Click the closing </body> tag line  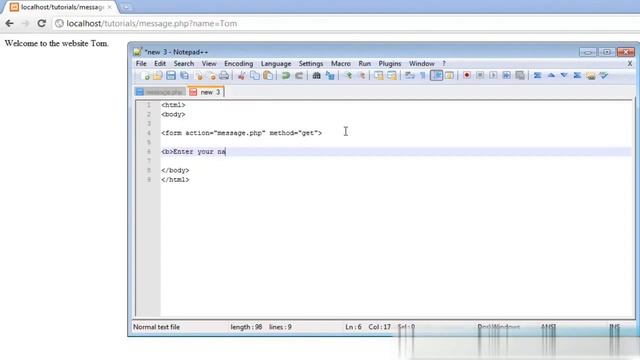pyautogui.click(x=175, y=171)
